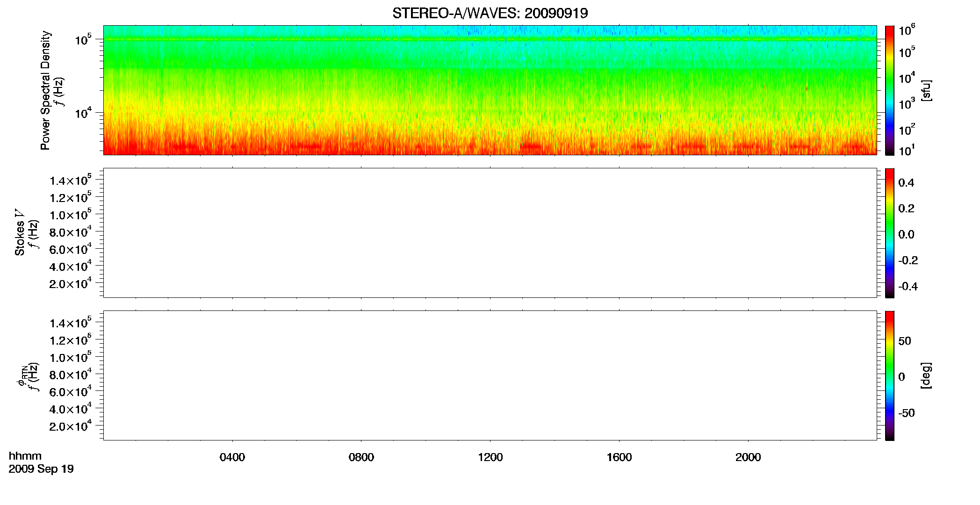Screen dimensions: 980x505
Task: Click the -0.4 label on Stokes V color bar
Action: (908, 287)
